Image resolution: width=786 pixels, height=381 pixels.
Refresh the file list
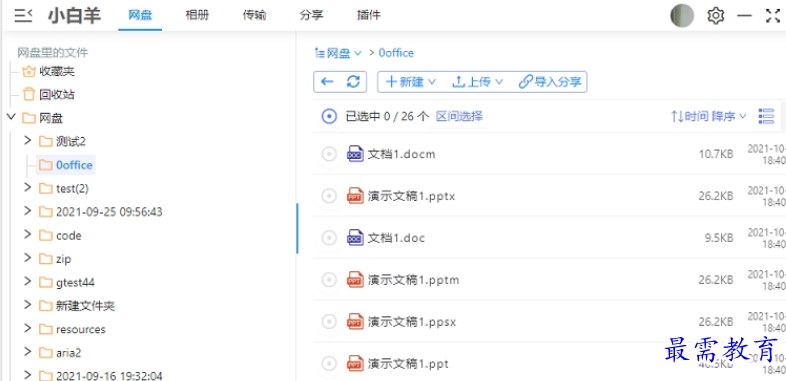pos(353,82)
